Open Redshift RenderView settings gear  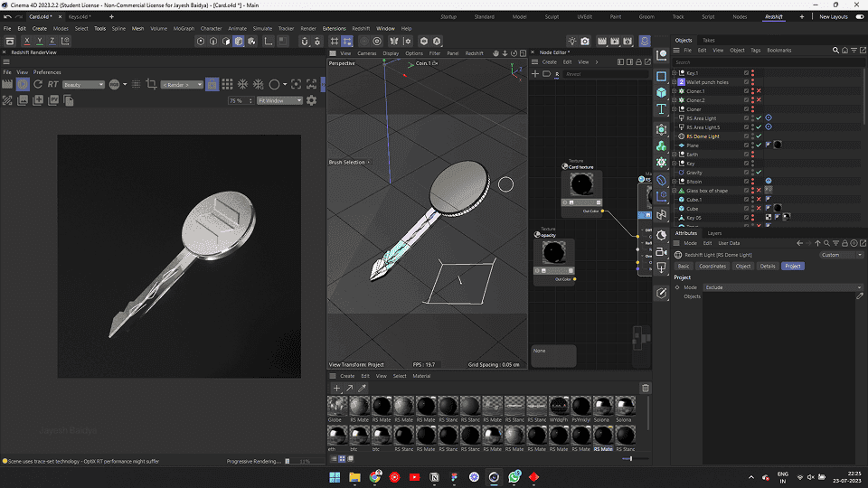point(312,100)
